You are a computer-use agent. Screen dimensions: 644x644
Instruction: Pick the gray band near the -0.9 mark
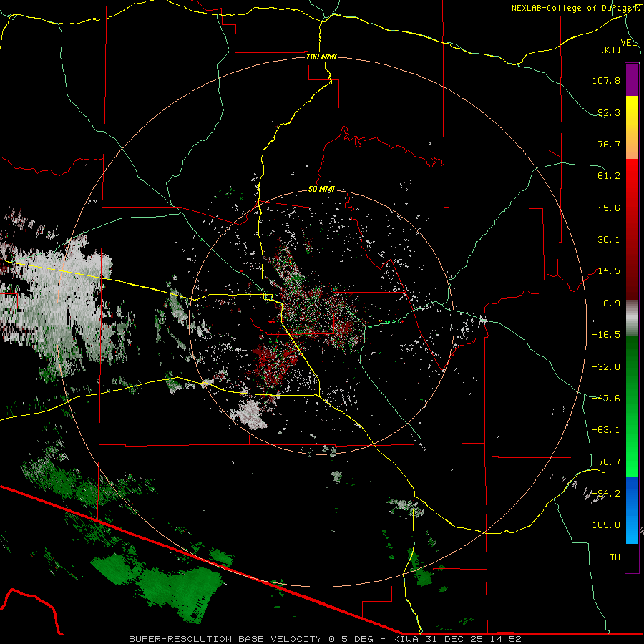coord(632,318)
